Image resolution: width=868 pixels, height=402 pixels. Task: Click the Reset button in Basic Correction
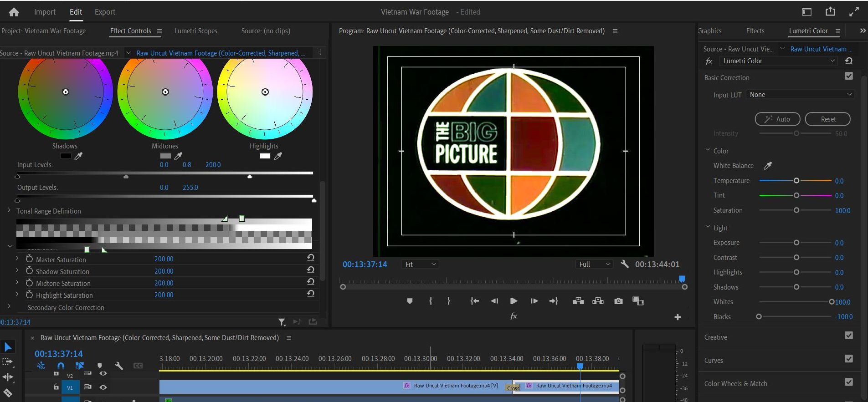(828, 119)
